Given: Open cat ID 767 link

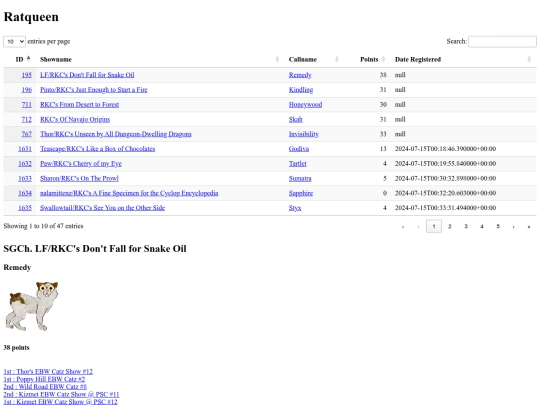Looking at the screenshot, I should click(x=27, y=134).
